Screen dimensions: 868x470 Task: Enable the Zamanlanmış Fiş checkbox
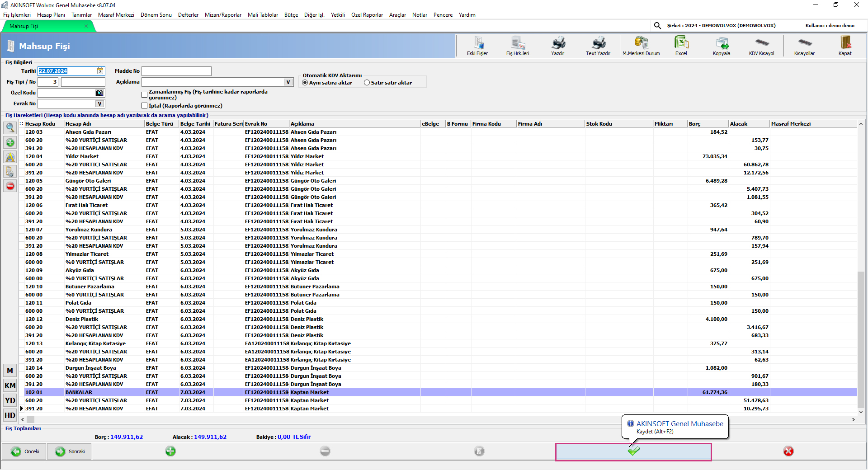145,95
